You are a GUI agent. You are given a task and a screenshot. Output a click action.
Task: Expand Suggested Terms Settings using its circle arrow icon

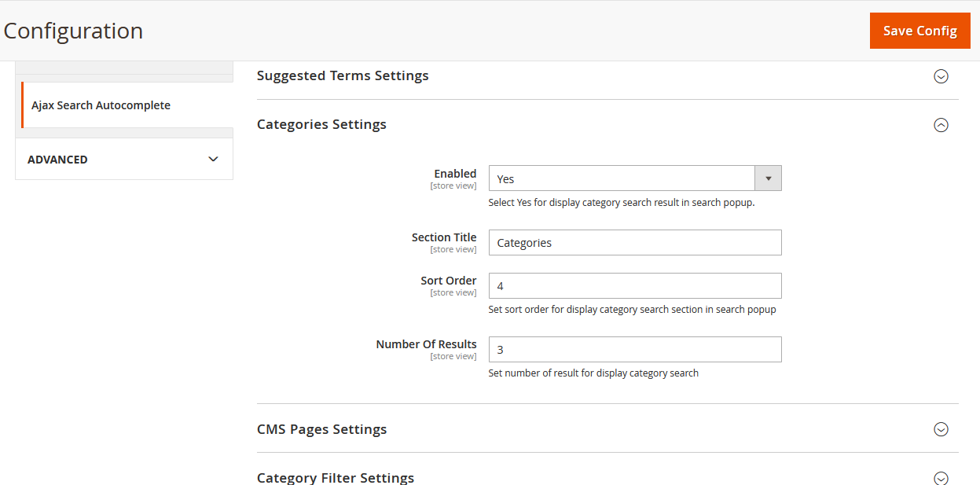940,76
